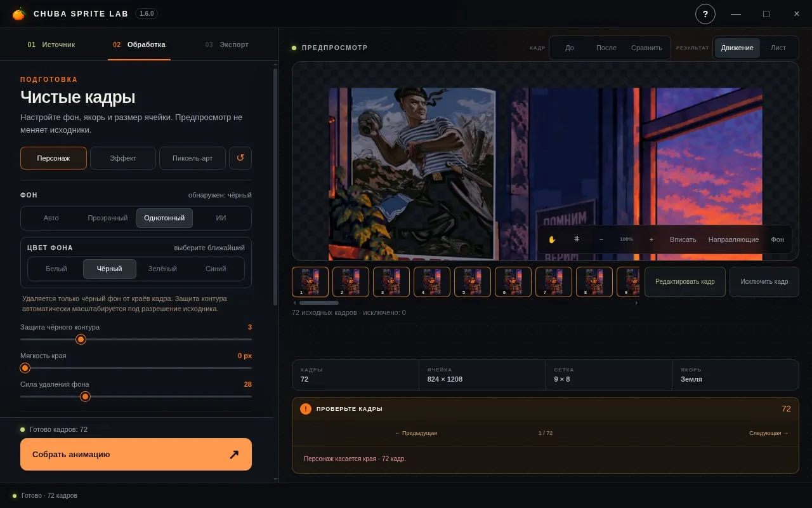This screenshot has height=508, width=812.
Task: Click Редактировать кадр button
Action: click(685, 281)
